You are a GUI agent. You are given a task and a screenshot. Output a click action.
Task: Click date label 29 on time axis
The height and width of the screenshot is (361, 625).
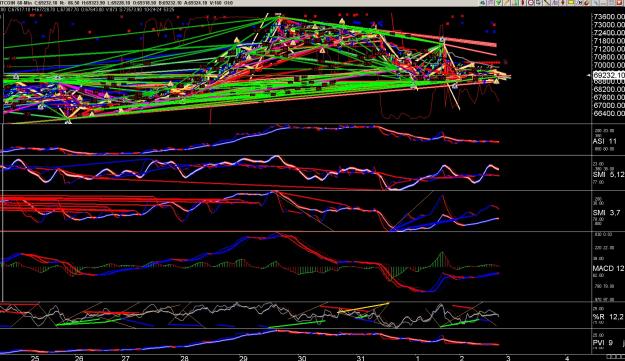[243, 358]
